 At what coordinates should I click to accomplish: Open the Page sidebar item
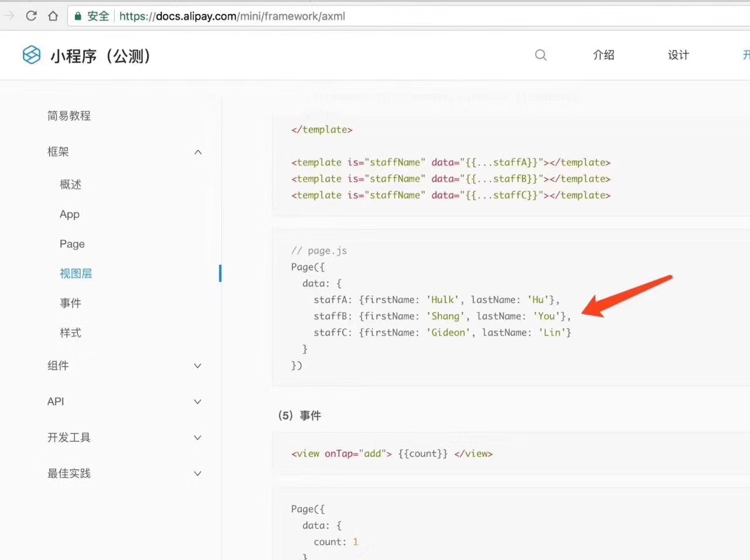tap(72, 244)
